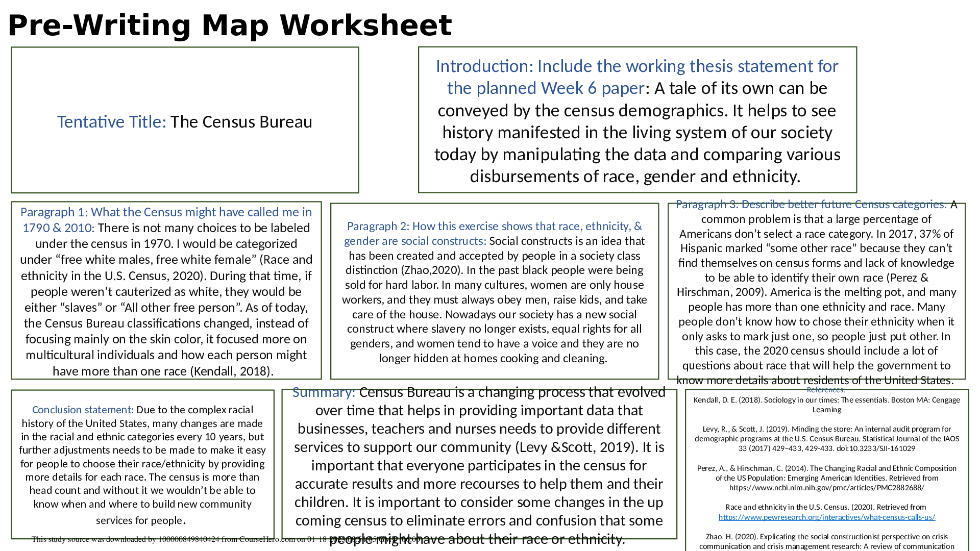Click the 'Summary:' blue label
This screenshot has width=980, height=551.
[324, 392]
